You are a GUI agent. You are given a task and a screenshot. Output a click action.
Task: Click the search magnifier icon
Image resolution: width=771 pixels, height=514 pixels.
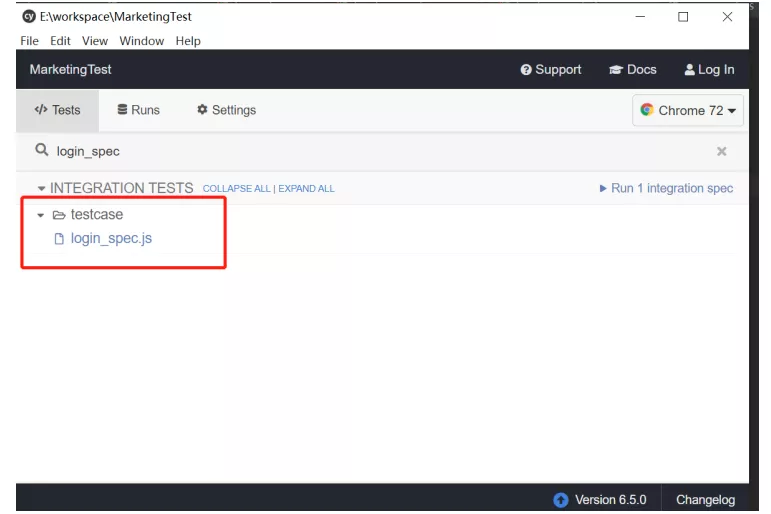click(x=41, y=150)
